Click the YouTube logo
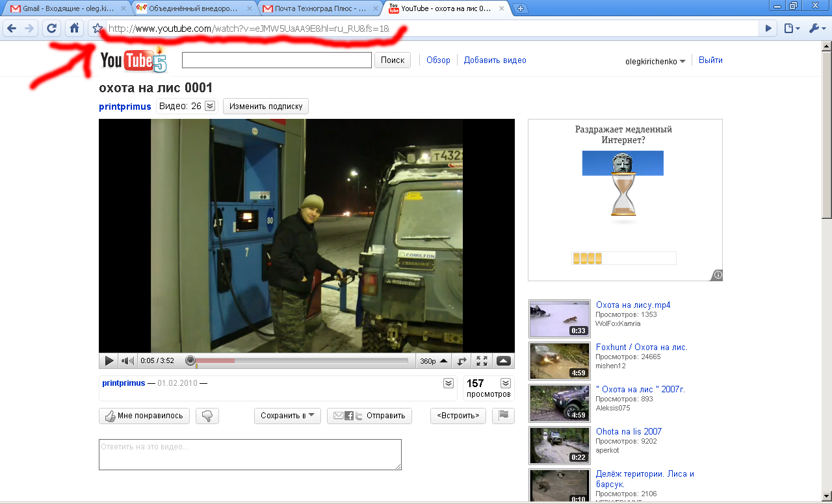Image resolution: width=832 pixels, height=504 pixels. pos(133,61)
